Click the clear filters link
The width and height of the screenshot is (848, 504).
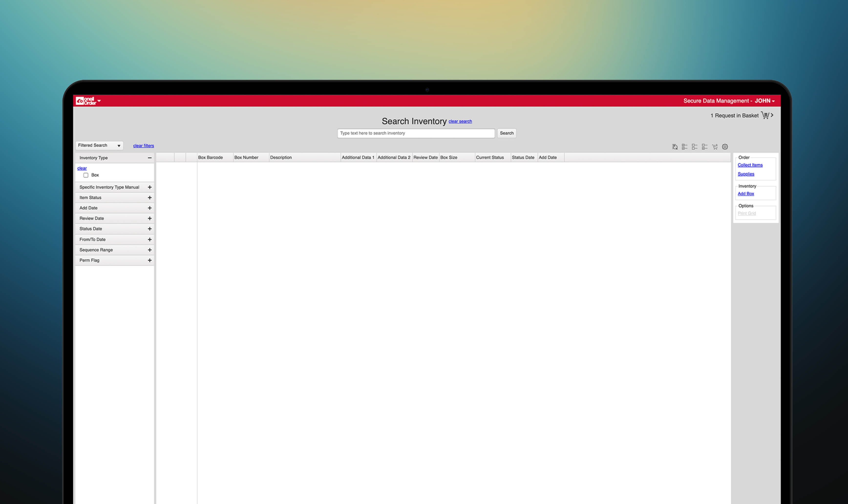(x=143, y=146)
